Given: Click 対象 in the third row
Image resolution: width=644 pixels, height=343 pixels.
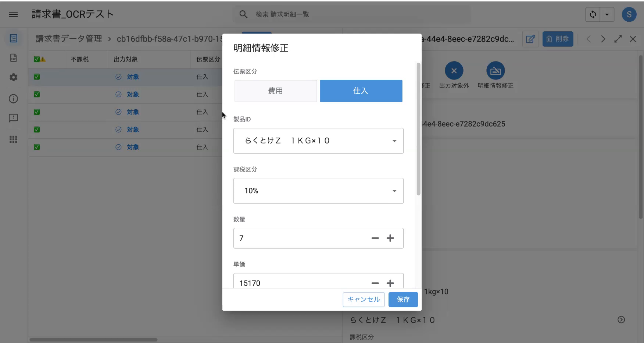Looking at the screenshot, I should pos(133,112).
